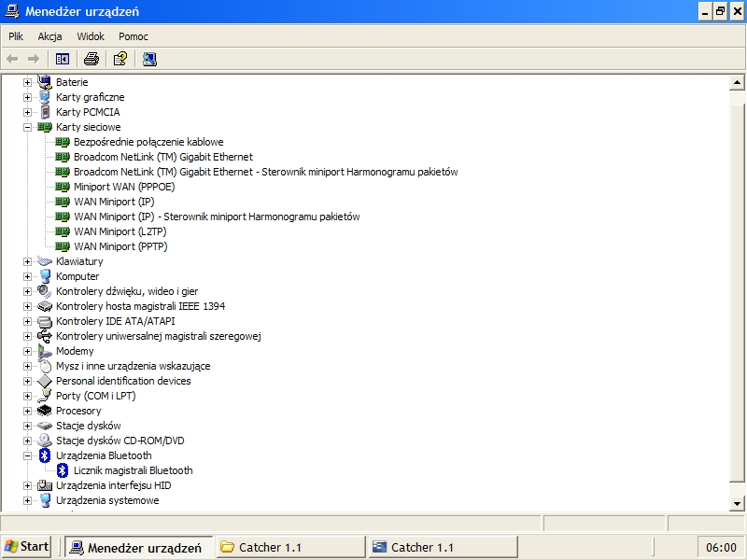The image size is (747, 560).
Task: Toggle the console tree panel icon
Action: pyautogui.click(x=62, y=58)
